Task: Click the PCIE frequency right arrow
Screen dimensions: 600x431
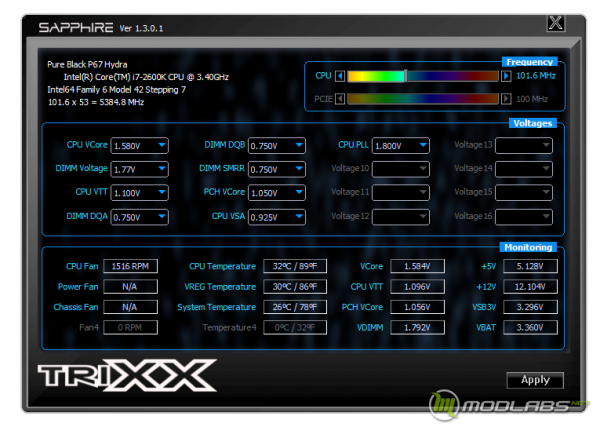Action: tap(506, 99)
